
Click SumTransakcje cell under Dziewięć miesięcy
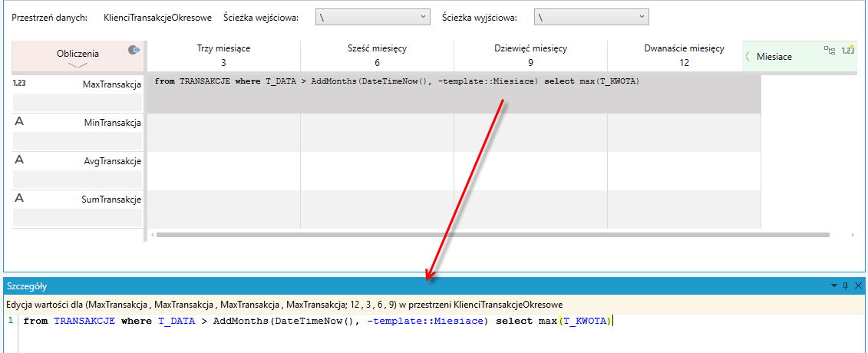tap(530, 209)
